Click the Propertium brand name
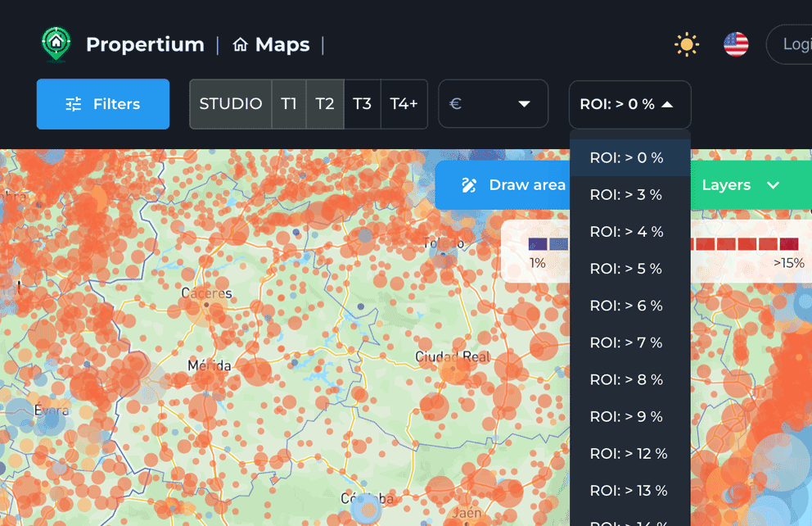Viewport: 812px width, 526px height. coord(146,44)
